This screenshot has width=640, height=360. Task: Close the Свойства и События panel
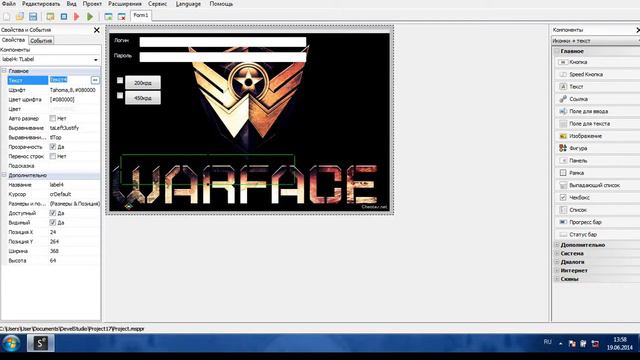(x=97, y=30)
